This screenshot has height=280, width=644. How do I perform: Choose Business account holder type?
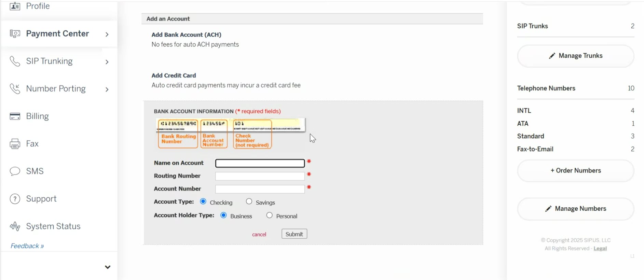(223, 215)
